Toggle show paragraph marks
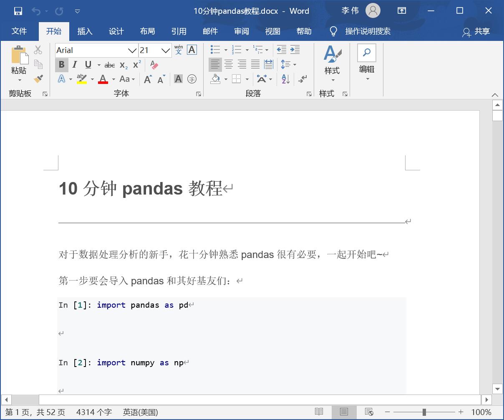Viewport: 504px width, 420px height. (x=303, y=78)
